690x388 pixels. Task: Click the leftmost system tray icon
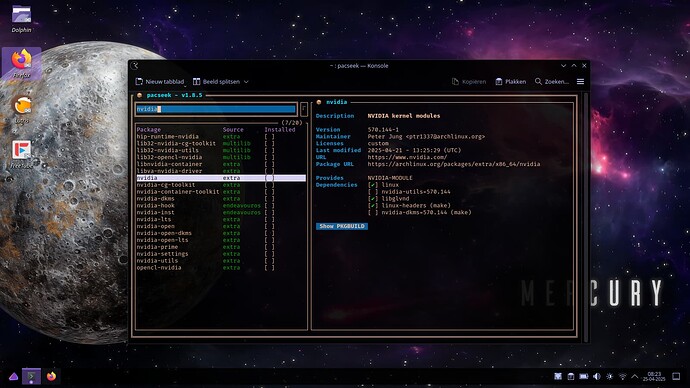pyautogui.click(x=558, y=377)
